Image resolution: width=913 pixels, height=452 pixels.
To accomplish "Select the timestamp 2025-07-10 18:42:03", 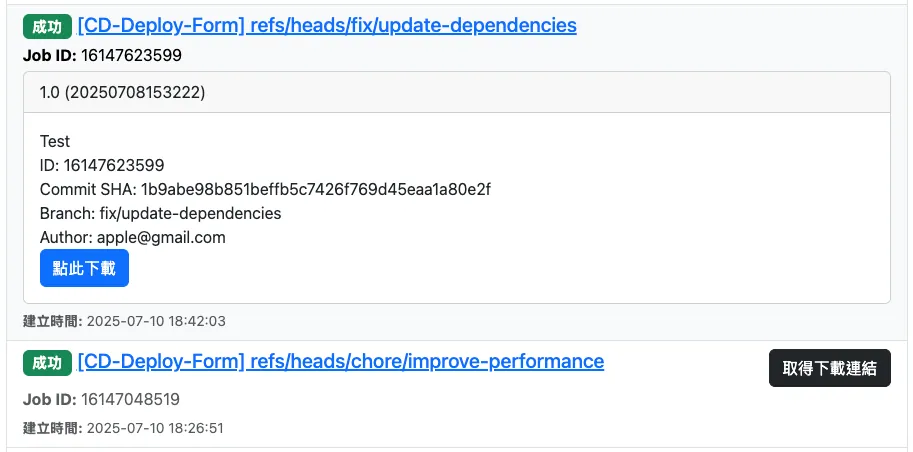I will (x=156, y=322).
